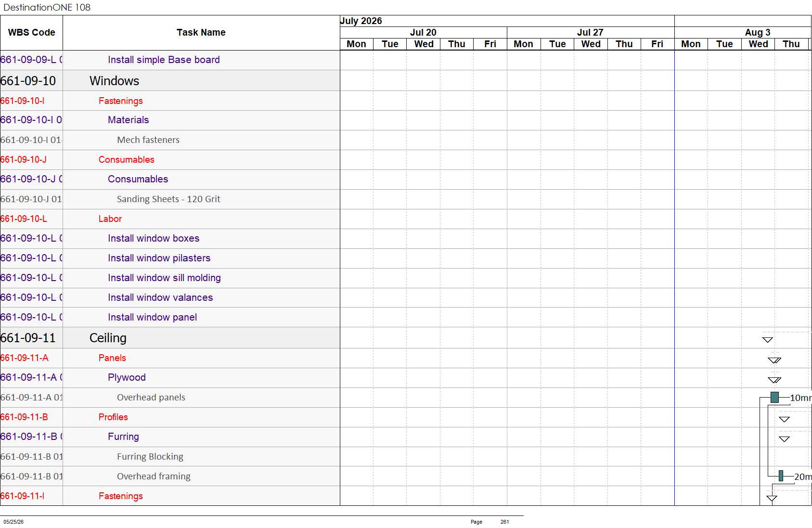Select Furring Blocking row
The image size is (812, 528).
170,456
